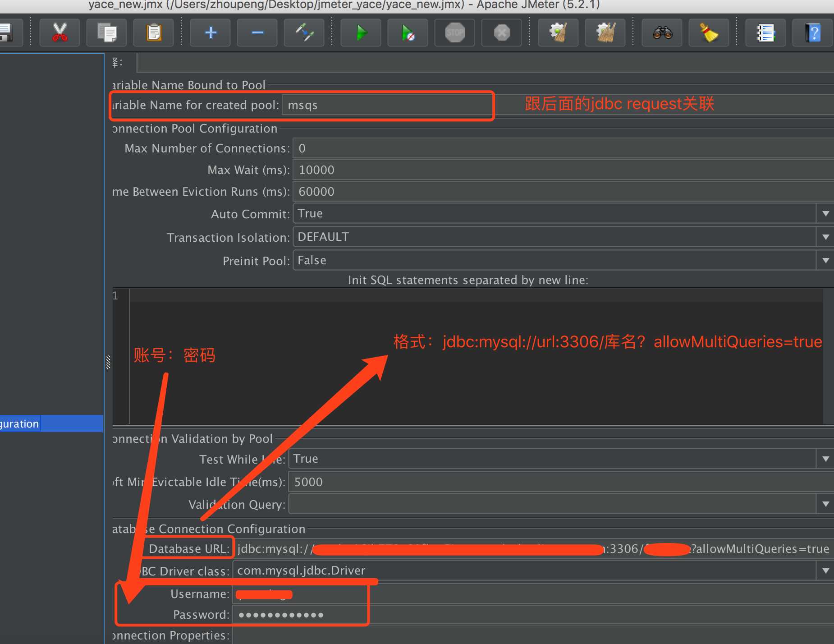Viewport: 834px width, 644px height.
Task: Click the Password field
Action: click(x=533, y=615)
